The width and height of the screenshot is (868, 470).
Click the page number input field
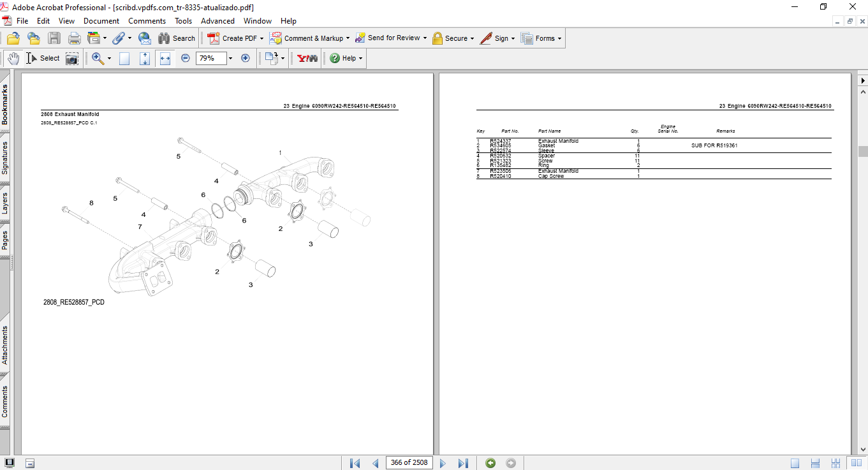pyautogui.click(x=409, y=463)
